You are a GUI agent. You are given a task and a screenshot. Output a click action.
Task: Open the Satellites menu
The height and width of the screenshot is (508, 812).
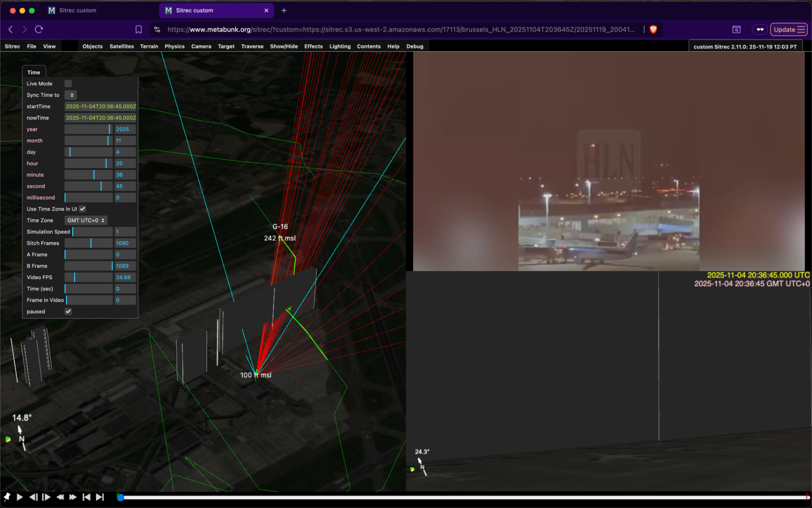pos(122,46)
